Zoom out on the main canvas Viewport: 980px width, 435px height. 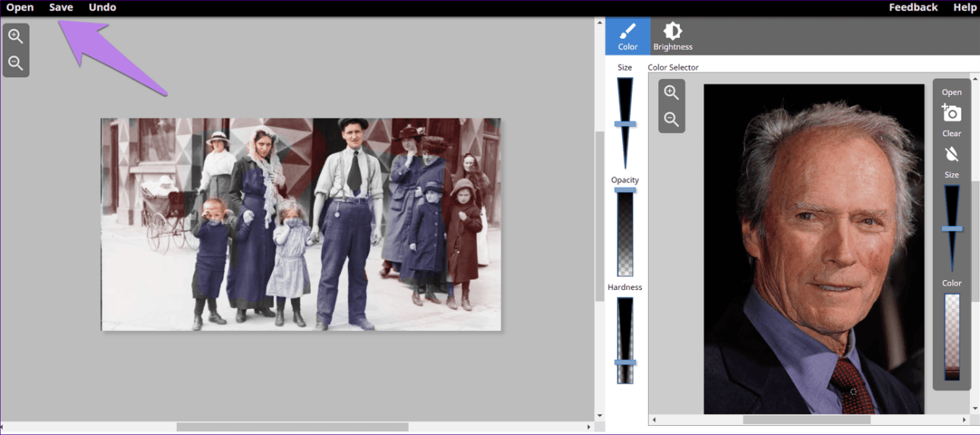(16, 64)
